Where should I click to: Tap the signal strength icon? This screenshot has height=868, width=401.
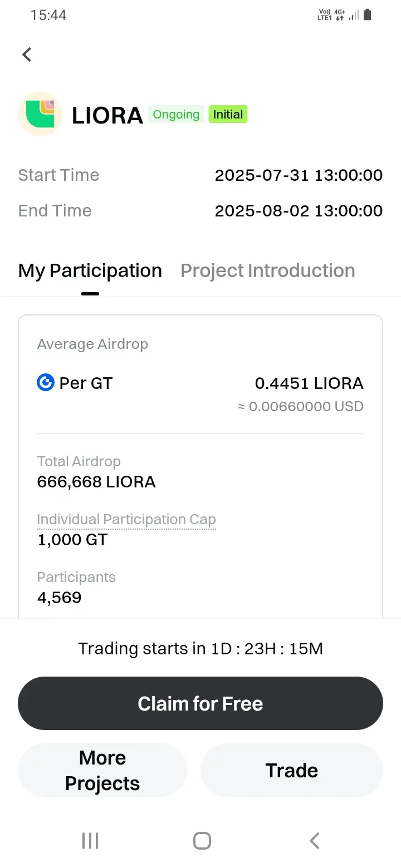(354, 16)
